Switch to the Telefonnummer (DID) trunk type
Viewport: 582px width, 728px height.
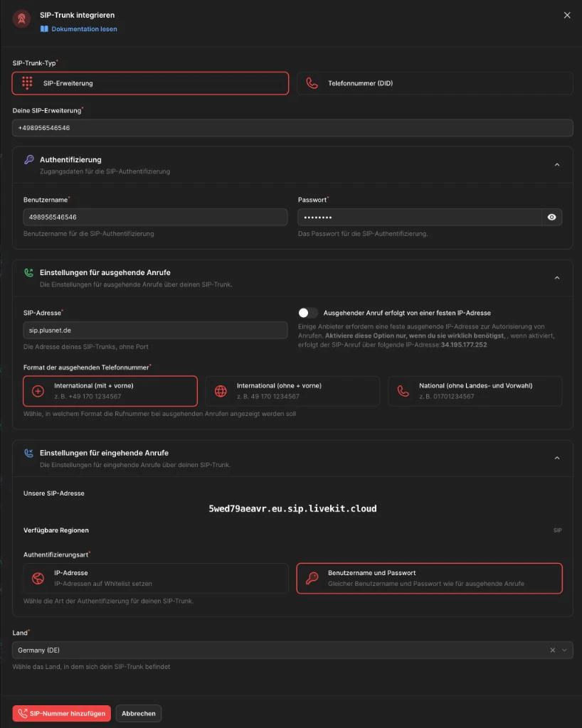click(x=434, y=83)
